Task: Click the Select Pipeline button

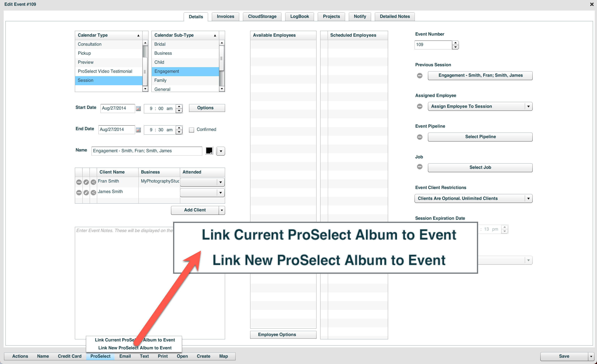Action: pyautogui.click(x=480, y=137)
